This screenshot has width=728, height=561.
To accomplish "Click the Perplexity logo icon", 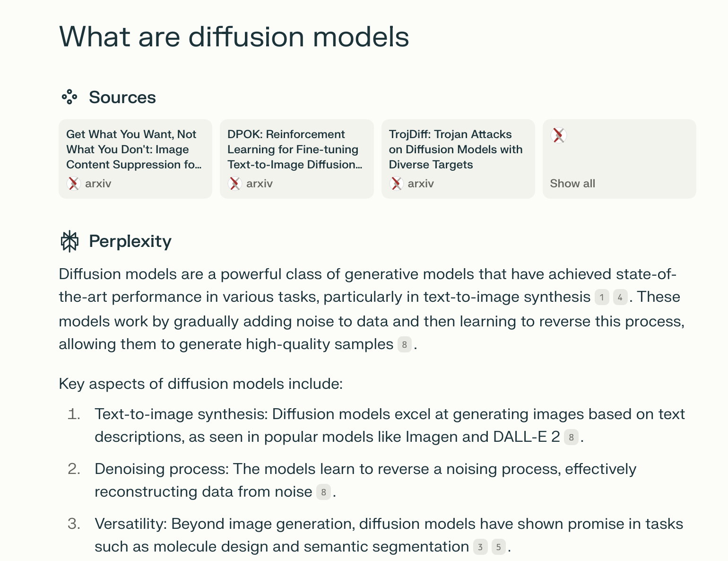I will 69,241.
